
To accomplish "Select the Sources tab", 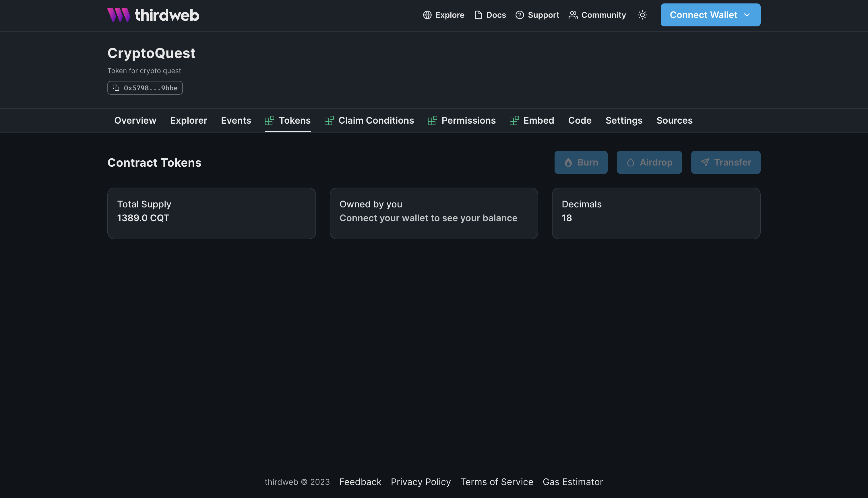I will pyautogui.click(x=674, y=120).
